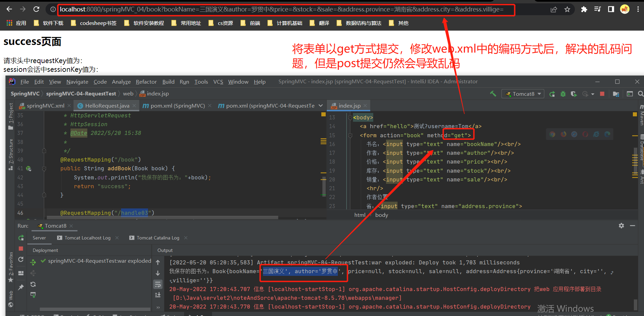Toggle the Pin Tab icon in Run panel
The image size is (644, 316).
point(21,287)
